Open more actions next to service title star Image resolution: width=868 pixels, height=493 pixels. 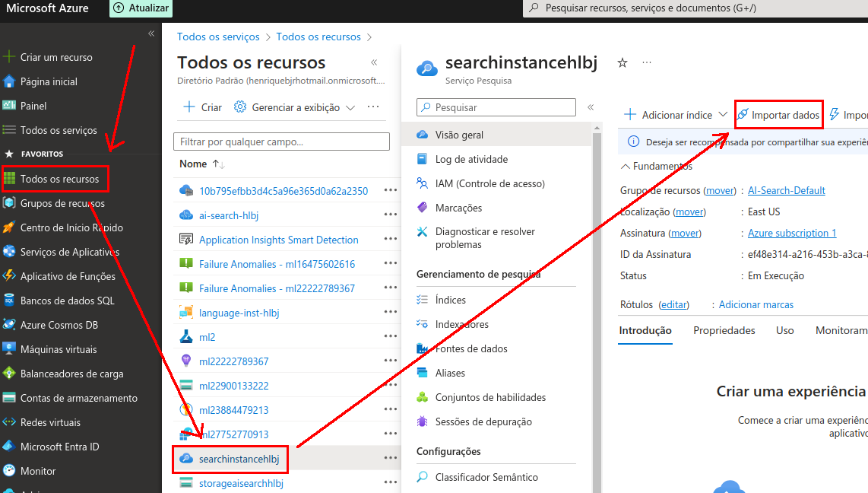(x=647, y=62)
